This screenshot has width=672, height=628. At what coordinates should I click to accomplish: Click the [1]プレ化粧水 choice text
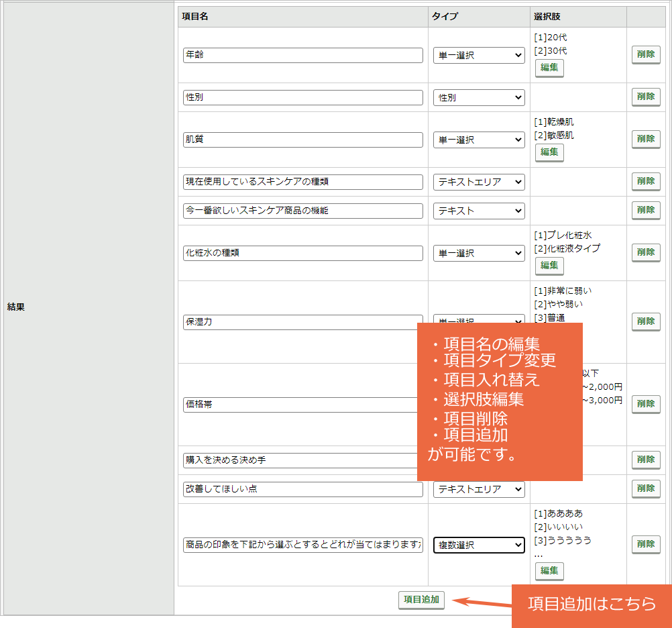click(x=563, y=235)
